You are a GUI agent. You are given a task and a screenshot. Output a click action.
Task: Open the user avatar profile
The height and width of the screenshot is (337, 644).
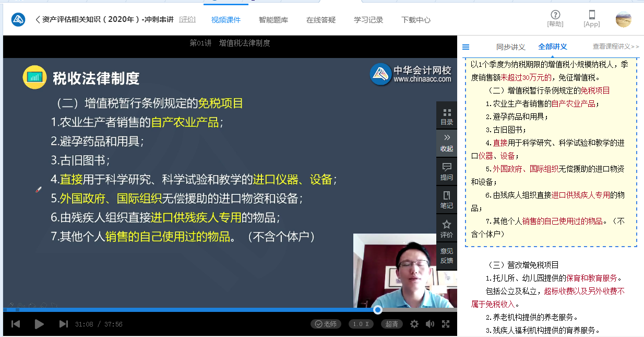point(624,19)
